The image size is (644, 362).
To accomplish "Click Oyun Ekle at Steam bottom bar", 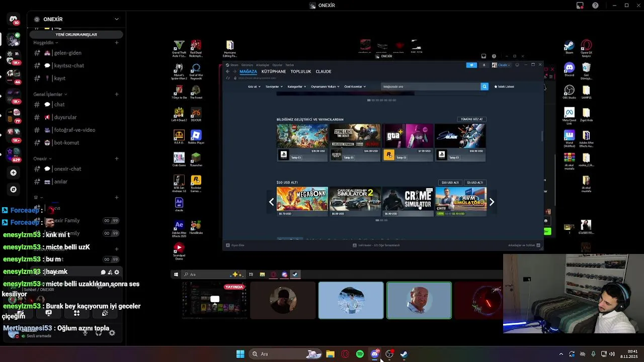I will click(235, 245).
